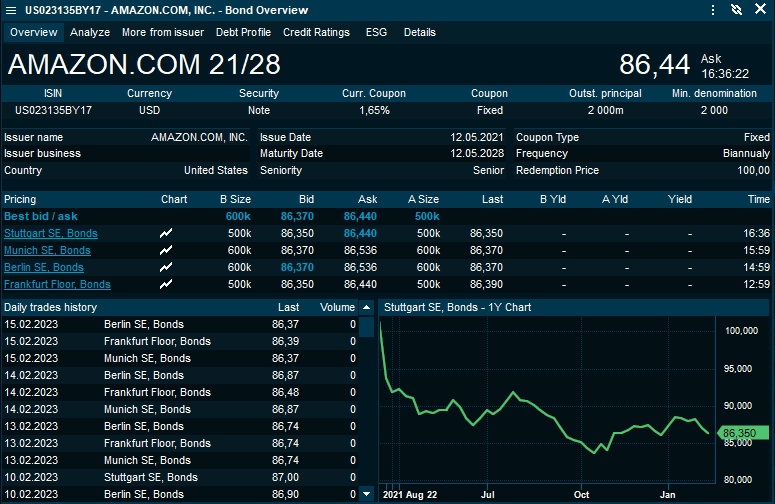Switch to the Analyze tab

pos(90,32)
